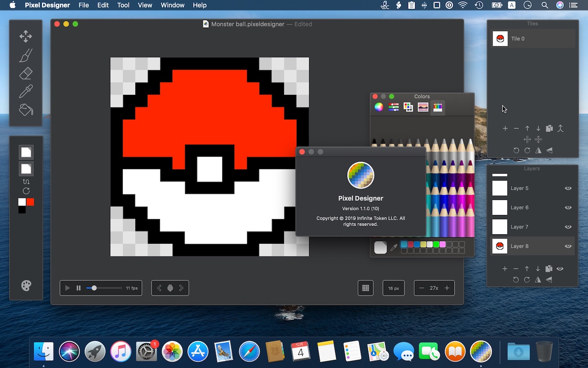Screen dimensions: 588x368
Task: Duplicate the layer
Action: tap(549, 269)
